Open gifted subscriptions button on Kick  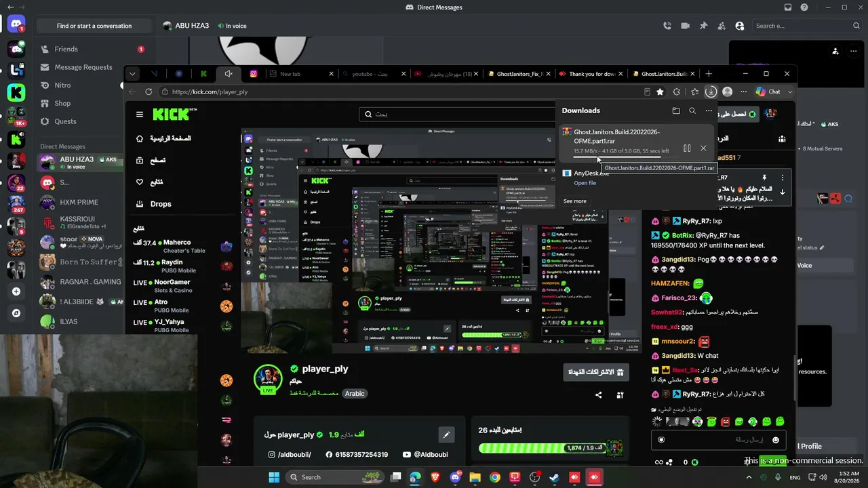coord(595,372)
